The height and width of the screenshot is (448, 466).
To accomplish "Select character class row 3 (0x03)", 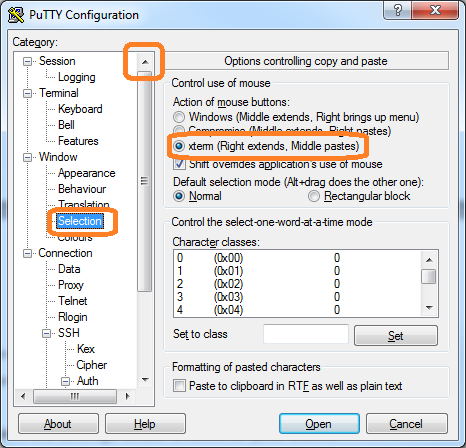I will tap(297, 297).
